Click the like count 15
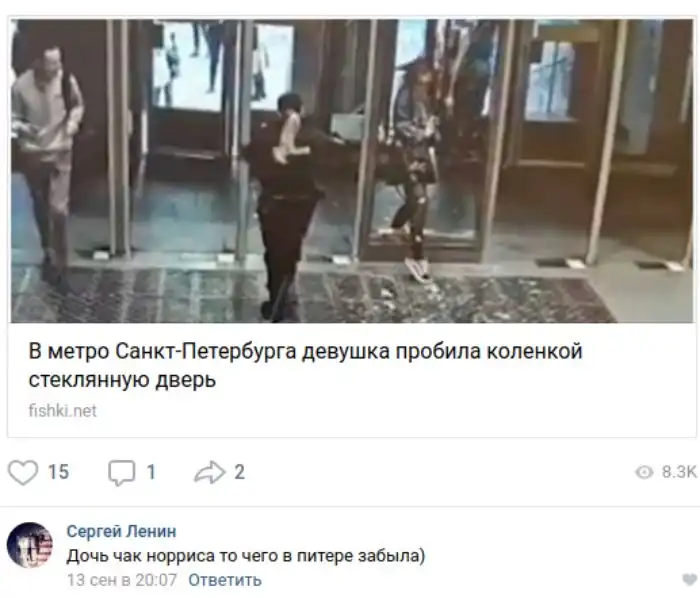The height and width of the screenshot is (598, 700). [x=58, y=472]
